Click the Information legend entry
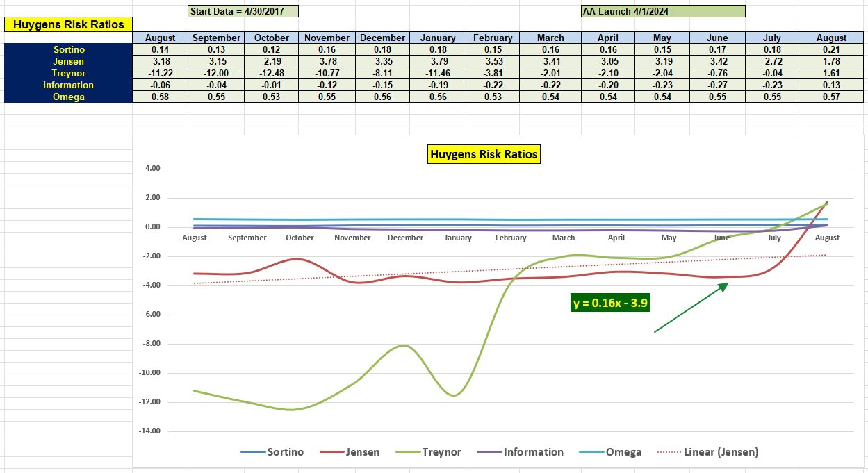Screen dimensions: 868x473 (x=521, y=452)
